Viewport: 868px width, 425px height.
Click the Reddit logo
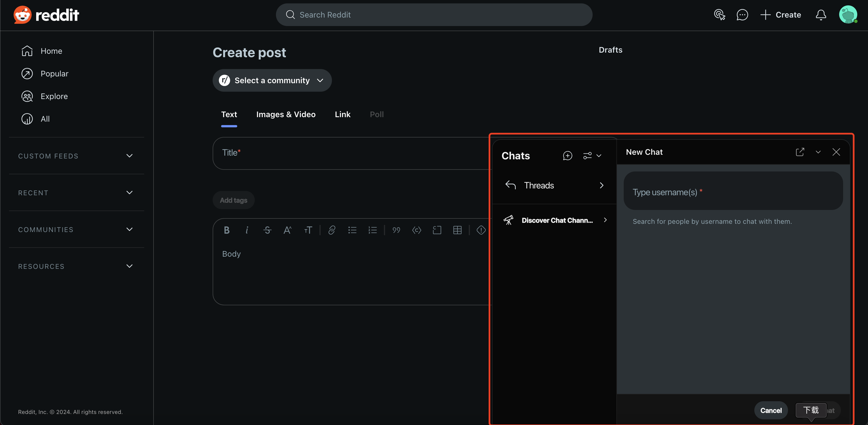click(x=46, y=15)
